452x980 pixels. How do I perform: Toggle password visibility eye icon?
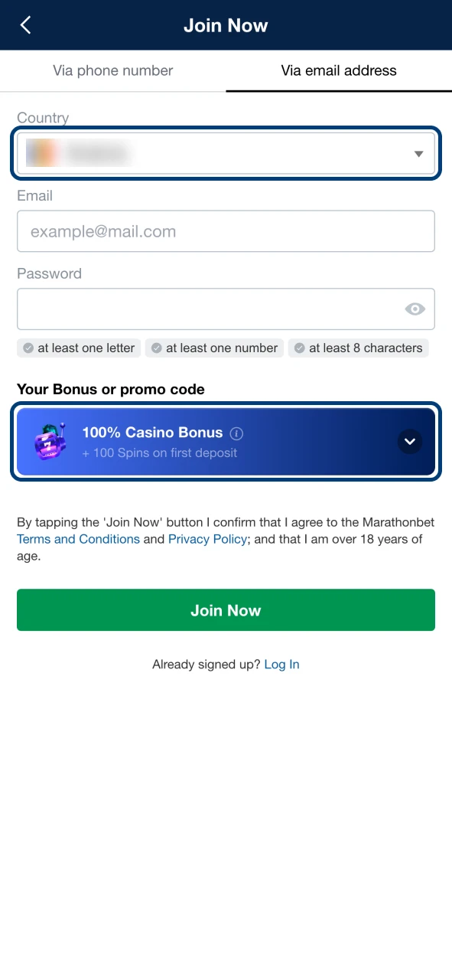click(415, 309)
